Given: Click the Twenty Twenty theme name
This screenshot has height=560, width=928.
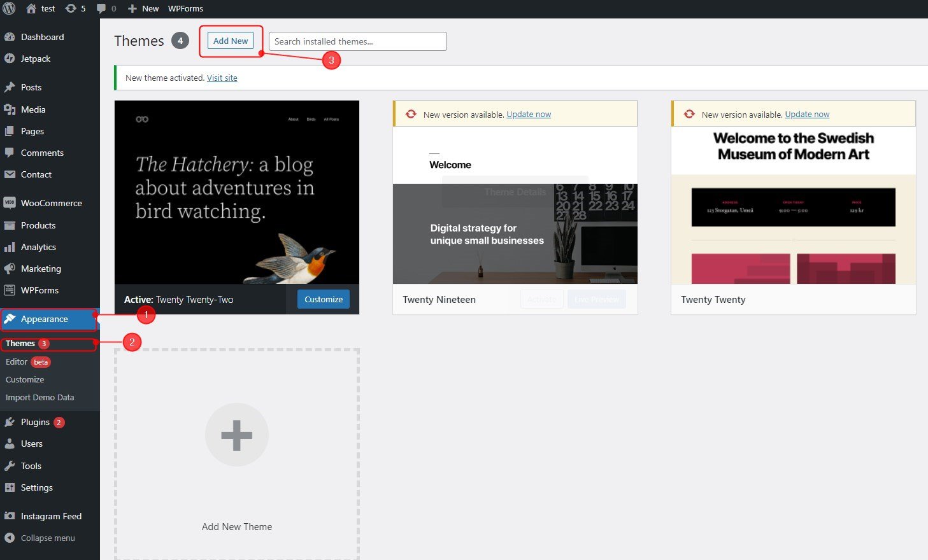Looking at the screenshot, I should [x=713, y=300].
